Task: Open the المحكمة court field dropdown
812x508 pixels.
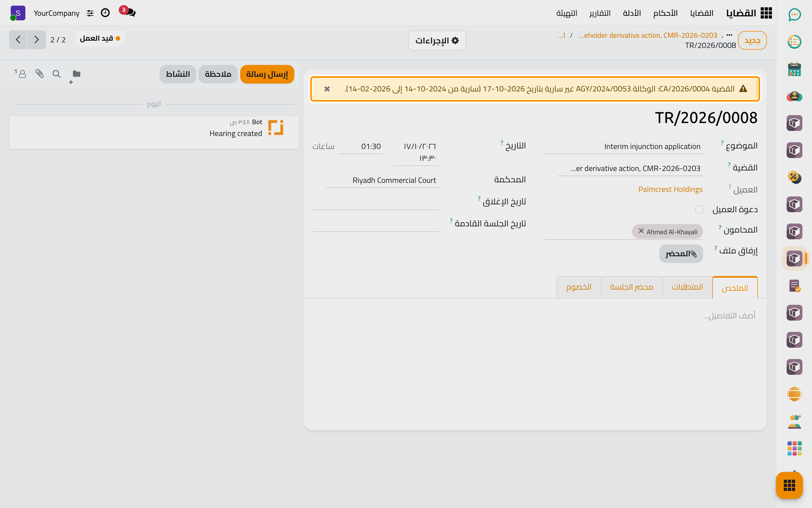Action: click(x=382, y=180)
